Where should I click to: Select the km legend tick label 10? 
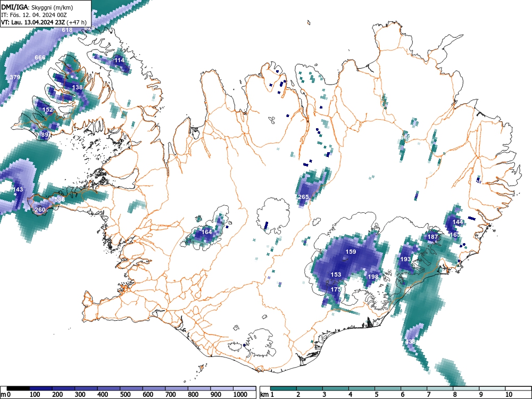509,395
